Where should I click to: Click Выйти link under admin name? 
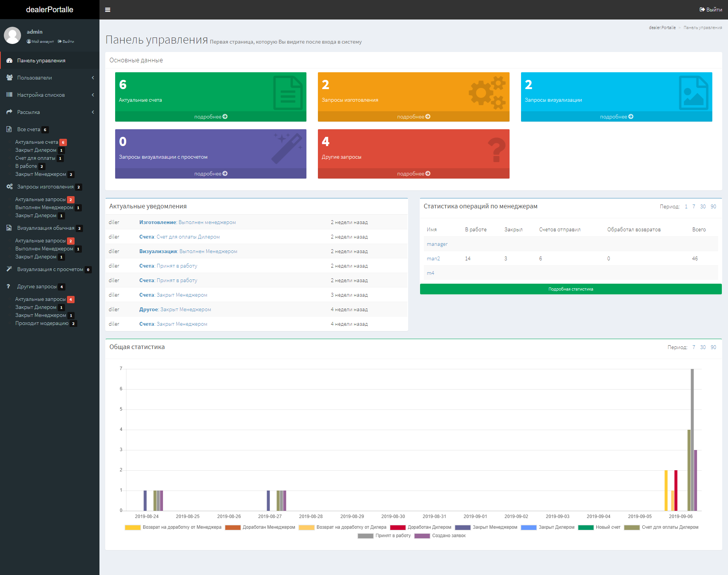click(x=66, y=41)
